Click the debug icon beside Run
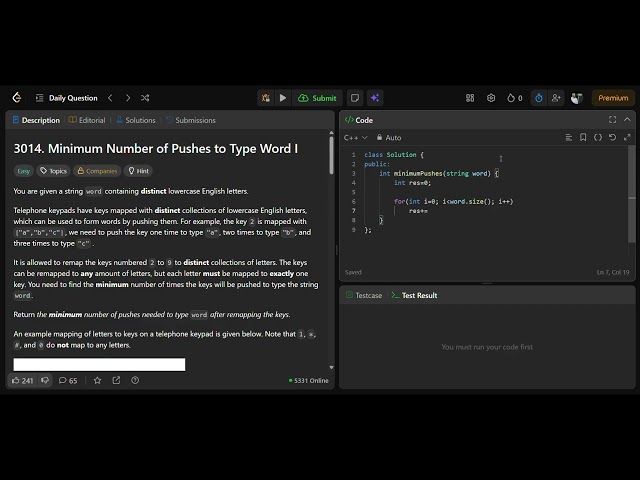 tap(266, 98)
